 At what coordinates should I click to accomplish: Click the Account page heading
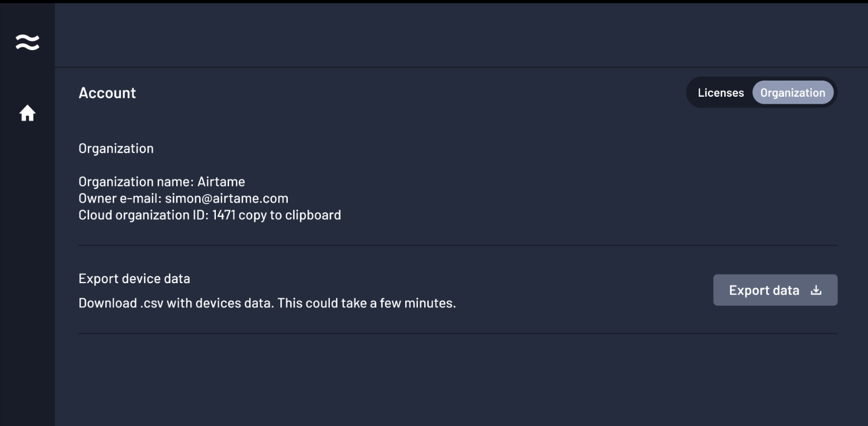(x=107, y=93)
